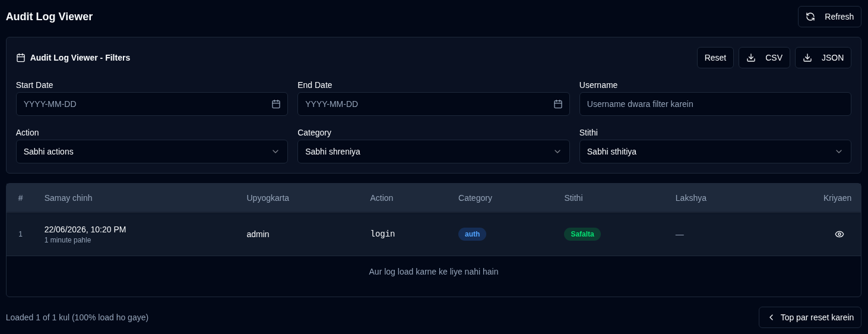This screenshot has height=334, width=868.
Task: Click the calendar icon beside Filters heading
Action: 21,58
